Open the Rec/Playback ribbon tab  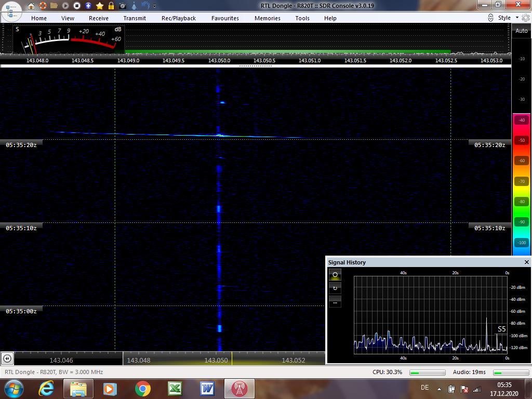point(179,18)
